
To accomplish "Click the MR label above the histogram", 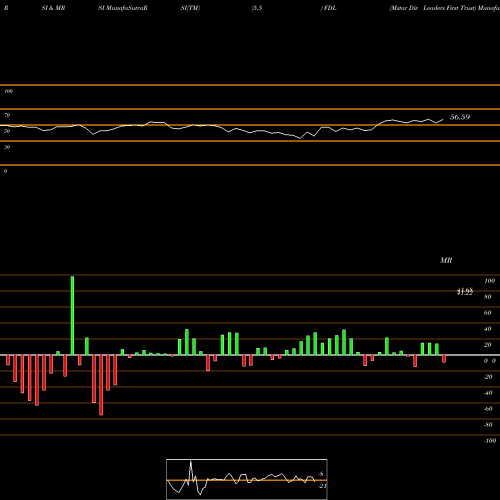I will 446,260.
